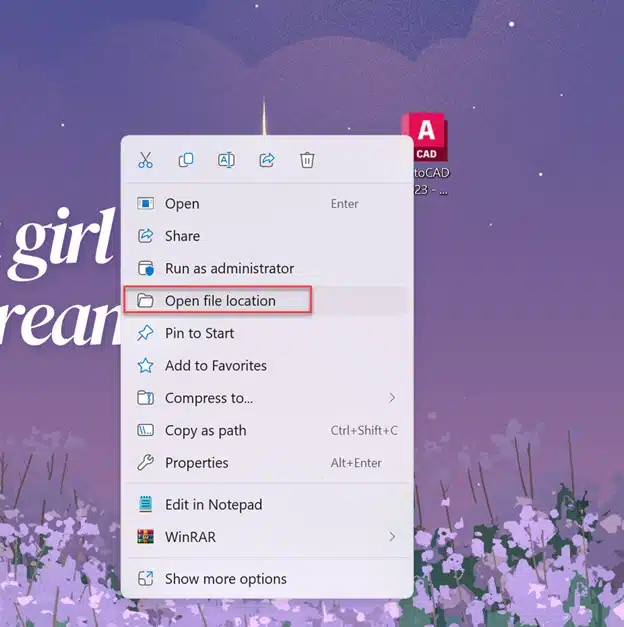Select the Share menu entry
Viewport: 624px width, 627px height.
pyautogui.click(x=182, y=236)
